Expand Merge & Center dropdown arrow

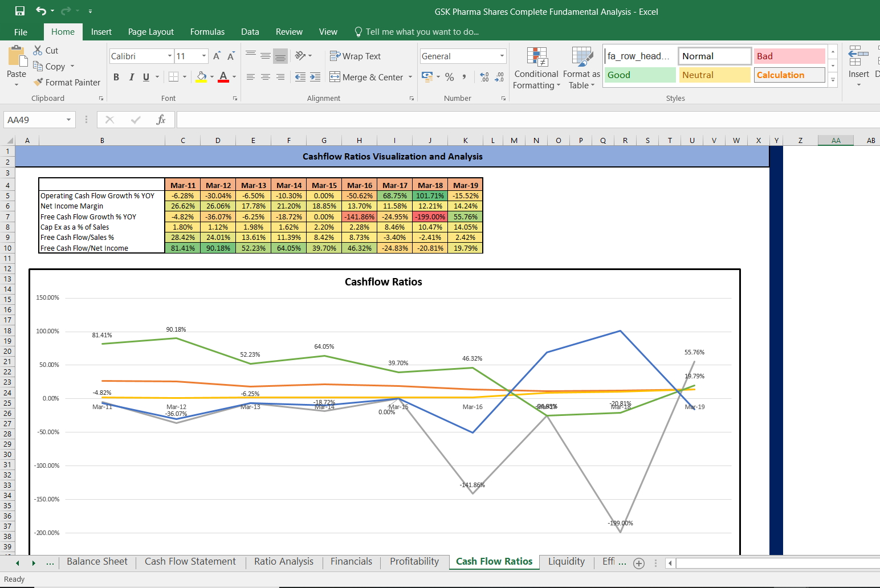410,77
